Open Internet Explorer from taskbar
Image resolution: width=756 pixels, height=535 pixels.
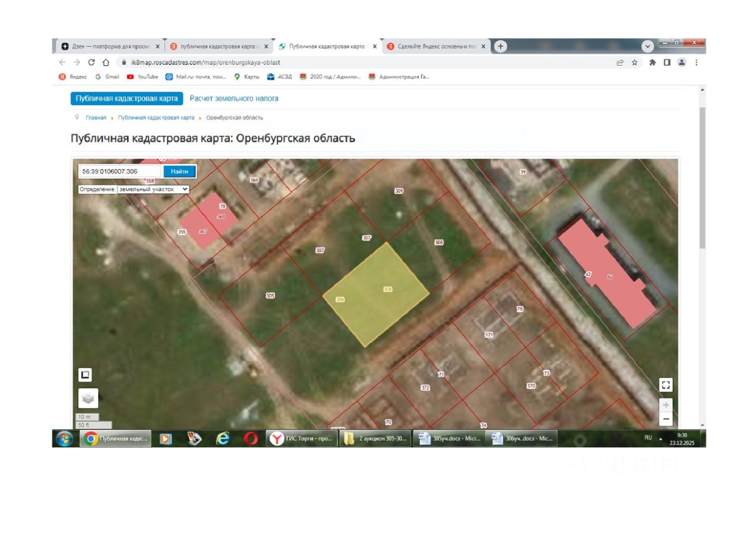[x=223, y=439]
